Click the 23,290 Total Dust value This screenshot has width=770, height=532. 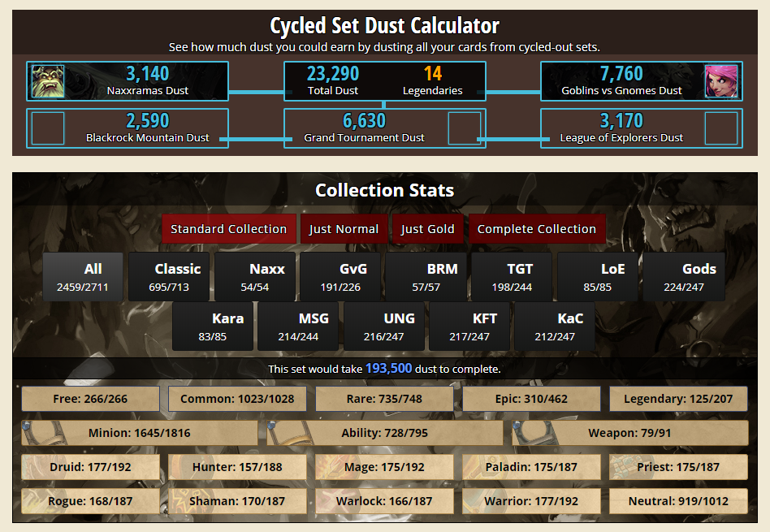pos(333,74)
